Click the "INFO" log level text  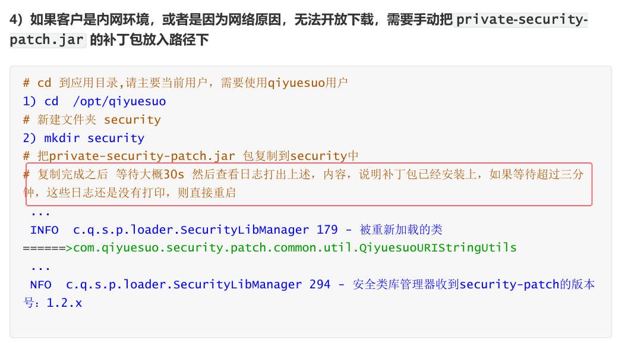pyautogui.click(x=45, y=229)
